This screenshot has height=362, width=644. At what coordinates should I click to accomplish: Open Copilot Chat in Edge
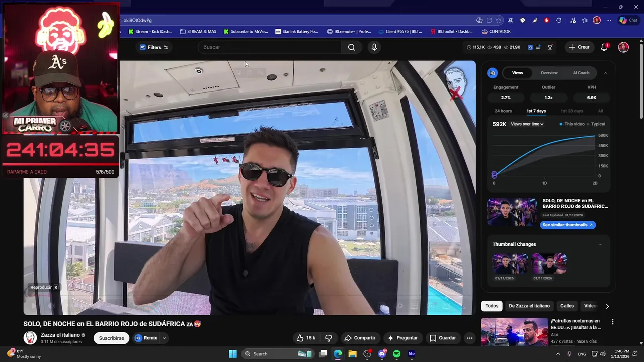(x=628, y=20)
